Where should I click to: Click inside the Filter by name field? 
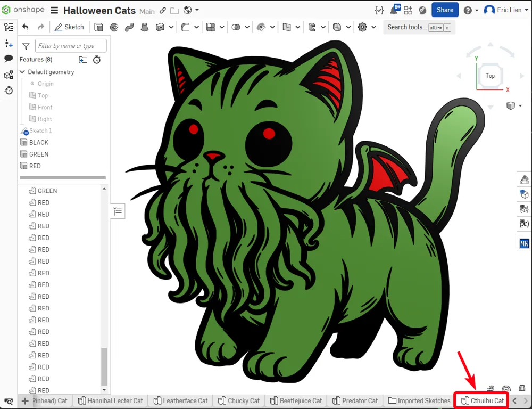coord(71,46)
